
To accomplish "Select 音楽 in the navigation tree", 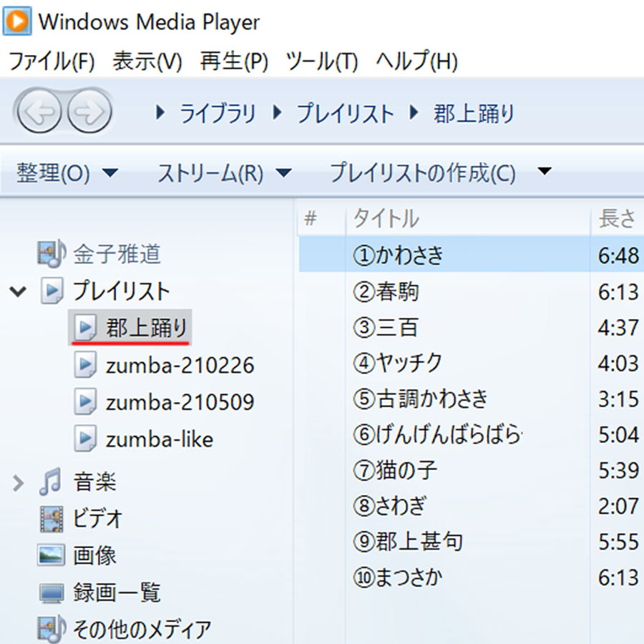I will 95,482.
